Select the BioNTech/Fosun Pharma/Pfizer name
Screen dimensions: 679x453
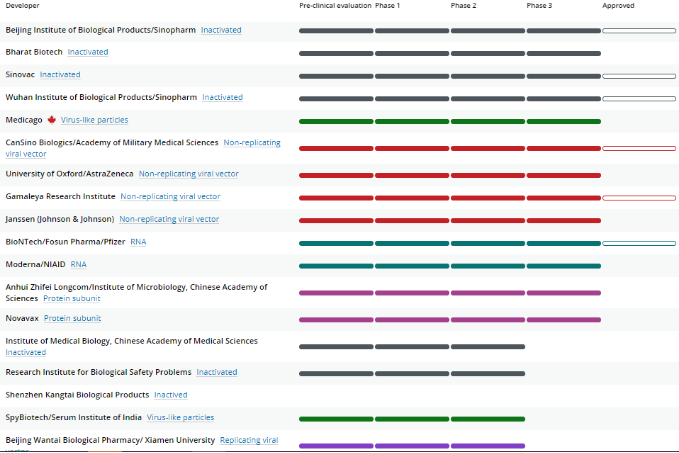65,242
